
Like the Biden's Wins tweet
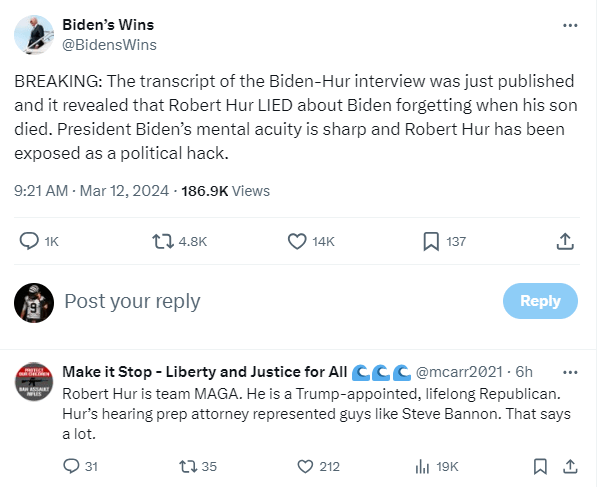tap(297, 241)
